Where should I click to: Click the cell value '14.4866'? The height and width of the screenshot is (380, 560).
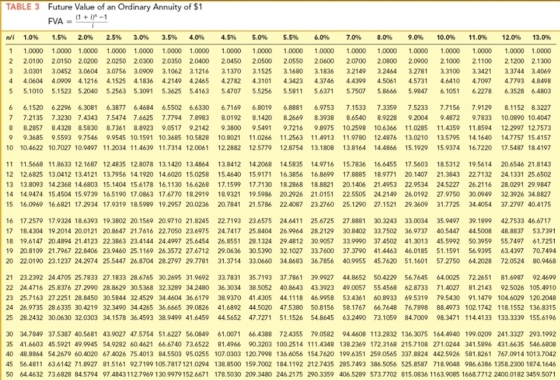385,148
